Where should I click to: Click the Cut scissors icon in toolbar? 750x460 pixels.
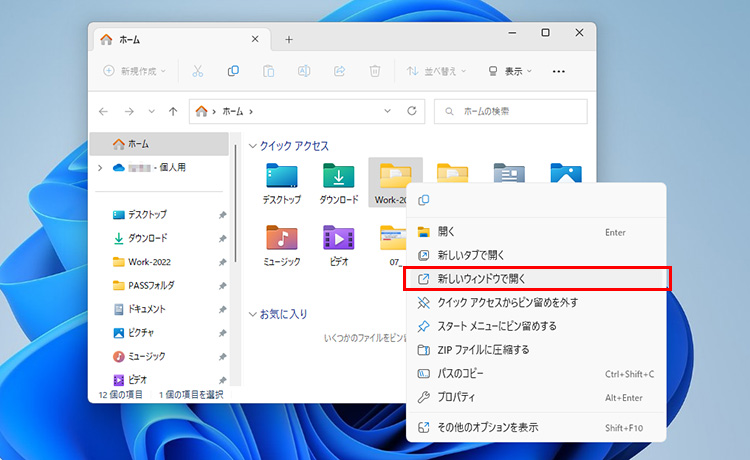[x=198, y=71]
